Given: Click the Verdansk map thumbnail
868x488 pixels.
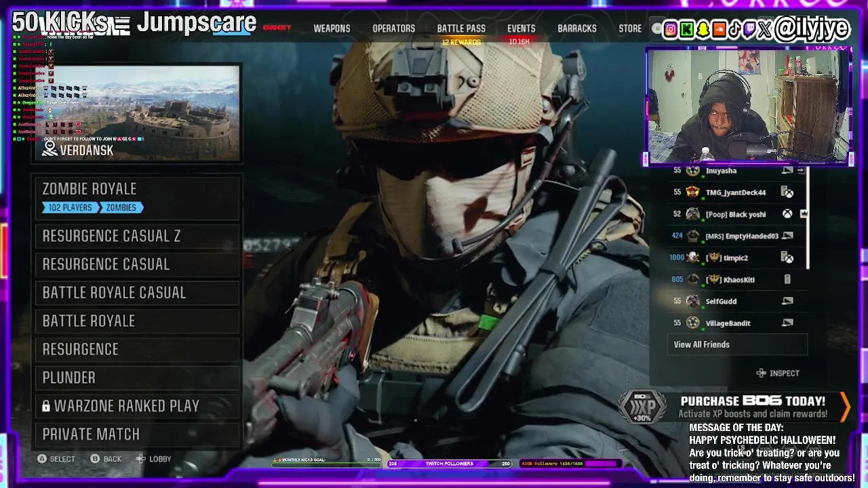Looking at the screenshot, I should tap(138, 113).
